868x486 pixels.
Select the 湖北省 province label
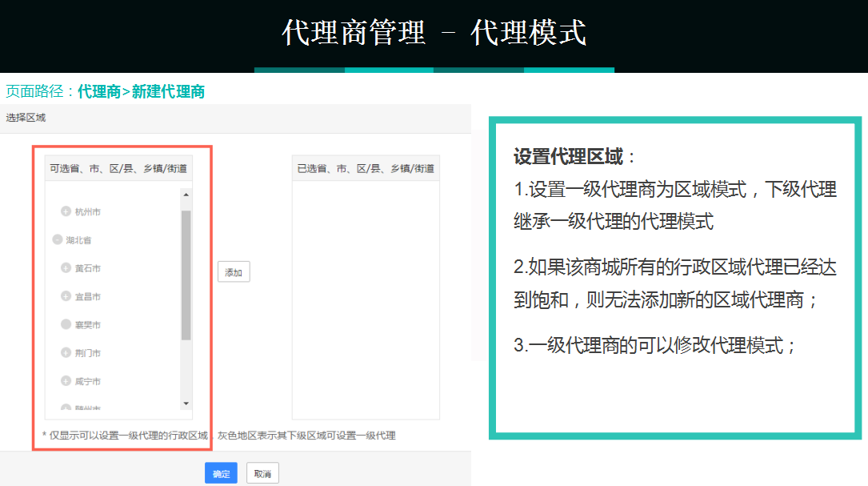80,239
